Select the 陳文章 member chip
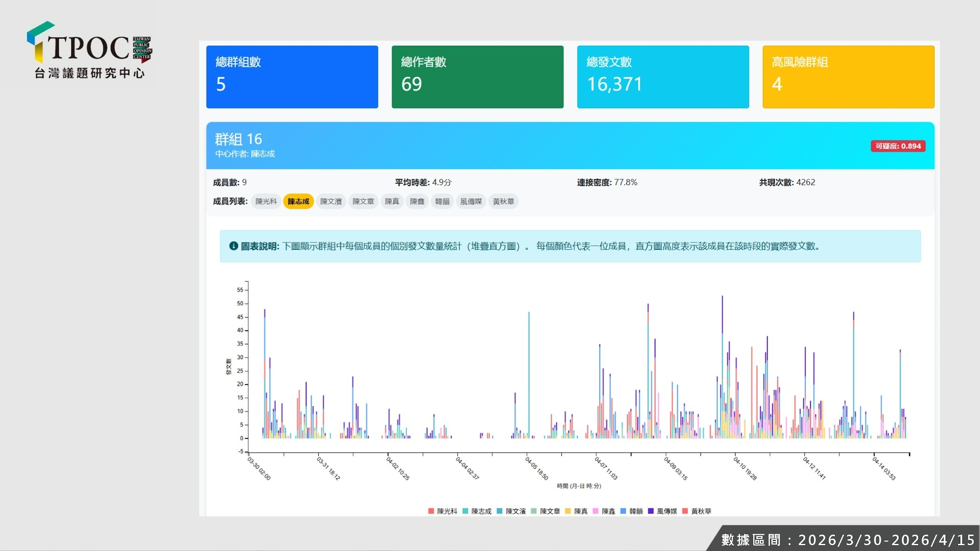The image size is (980, 551). tap(363, 202)
